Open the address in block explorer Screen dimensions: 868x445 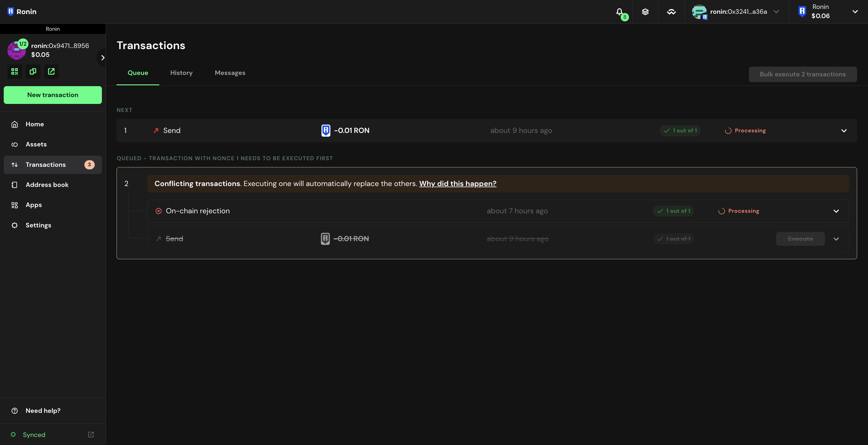(51, 71)
